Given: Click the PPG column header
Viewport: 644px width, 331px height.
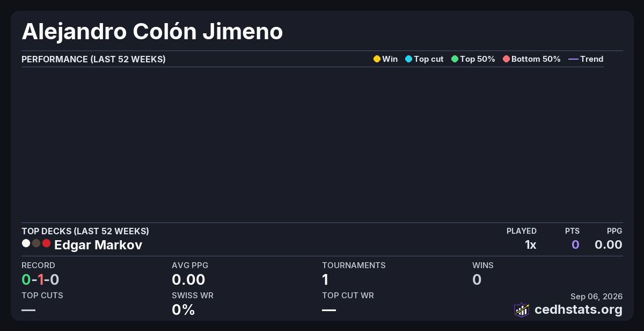Looking at the screenshot, I should coord(614,231).
